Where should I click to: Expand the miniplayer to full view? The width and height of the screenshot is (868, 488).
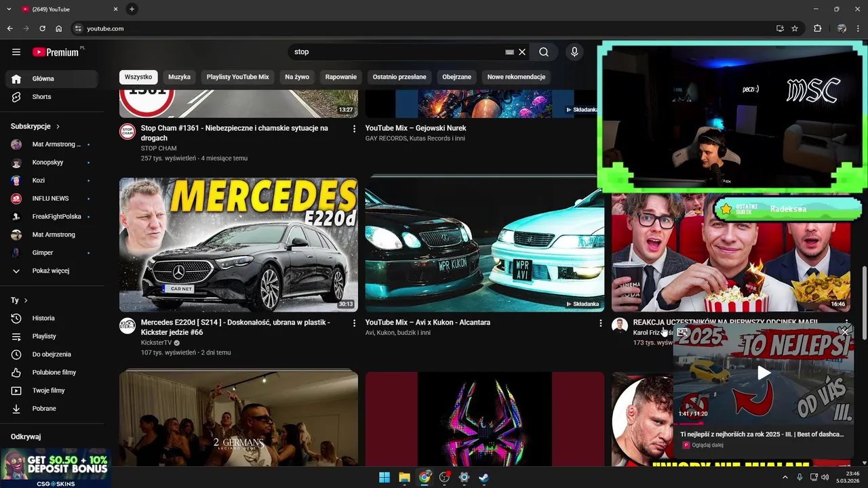coord(682,332)
